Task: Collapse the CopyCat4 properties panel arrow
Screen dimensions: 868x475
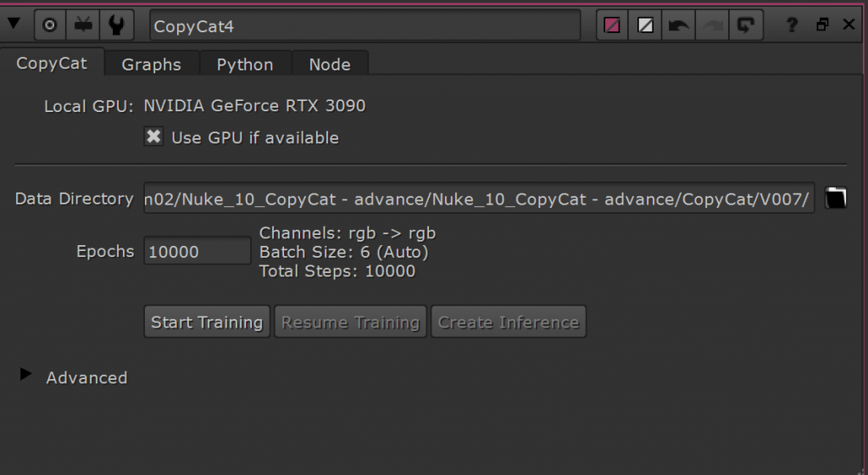Action: click(x=14, y=25)
